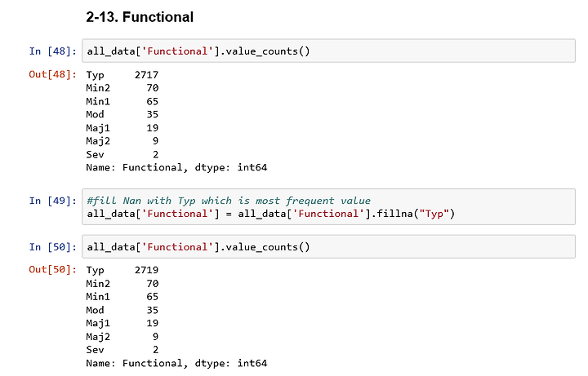The height and width of the screenshot is (376, 588).
Task: Click the Out[50] prompt label
Action: [x=53, y=269]
